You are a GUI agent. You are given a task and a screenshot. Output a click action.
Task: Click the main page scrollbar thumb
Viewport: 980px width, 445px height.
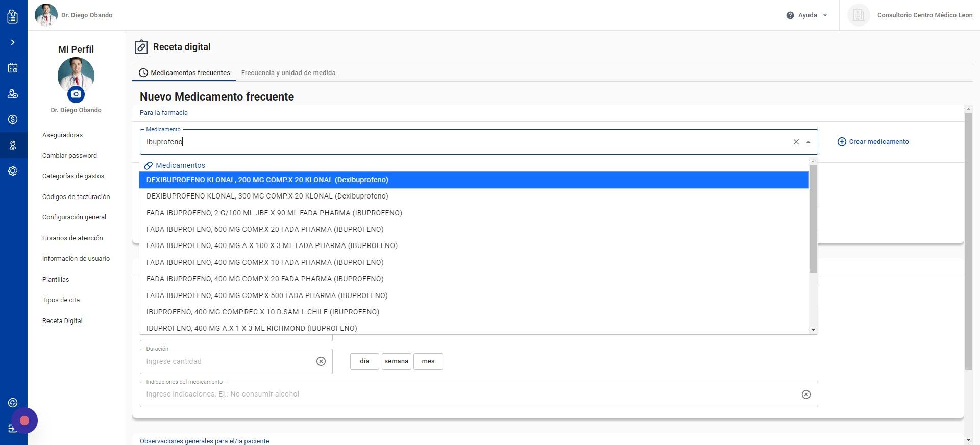click(x=968, y=241)
